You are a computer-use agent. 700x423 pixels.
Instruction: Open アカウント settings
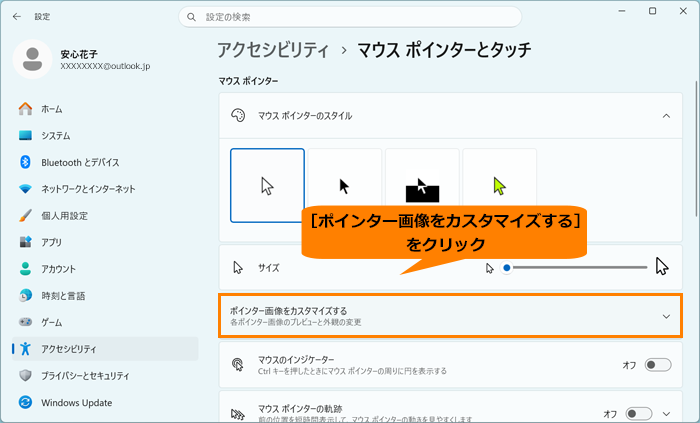[x=105, y=269]
